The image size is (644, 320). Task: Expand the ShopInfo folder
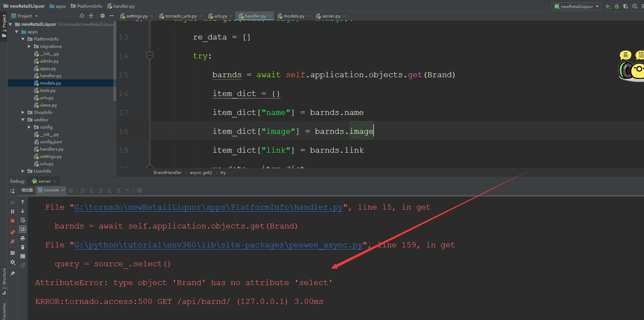(23, 112)
